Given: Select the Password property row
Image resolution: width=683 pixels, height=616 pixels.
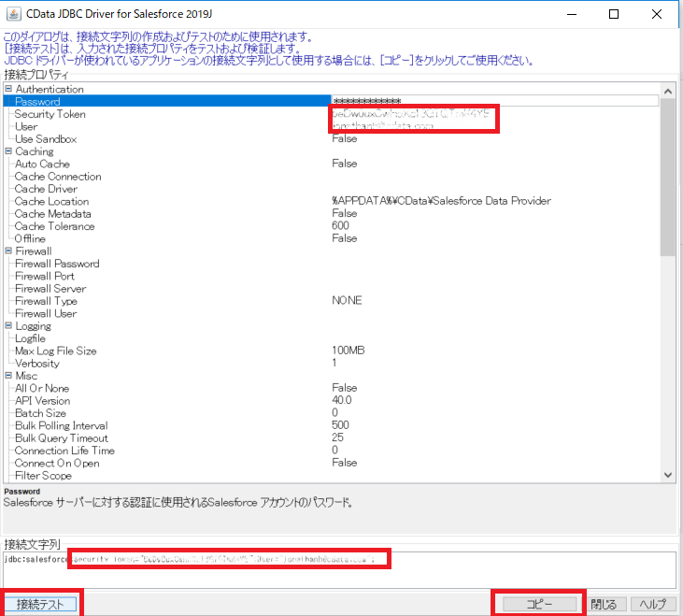Looking at the screenshot, I should (x=167, y=101).
